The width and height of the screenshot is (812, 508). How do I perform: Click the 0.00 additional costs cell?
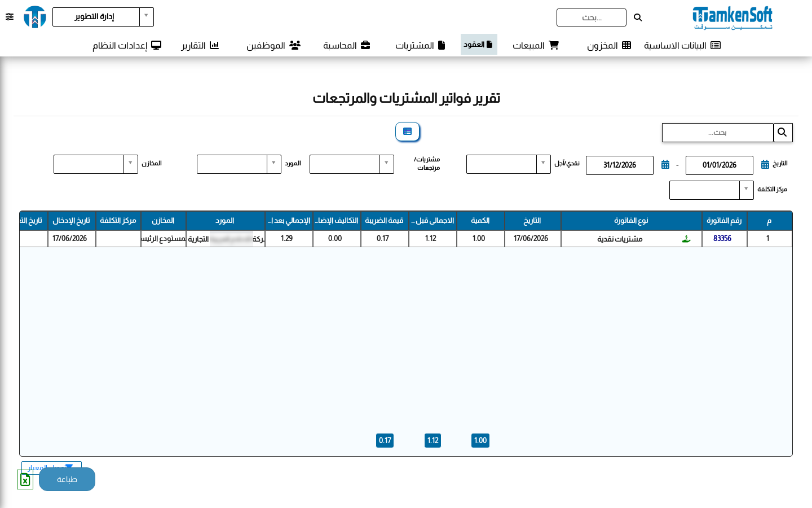tap(337, 239)
